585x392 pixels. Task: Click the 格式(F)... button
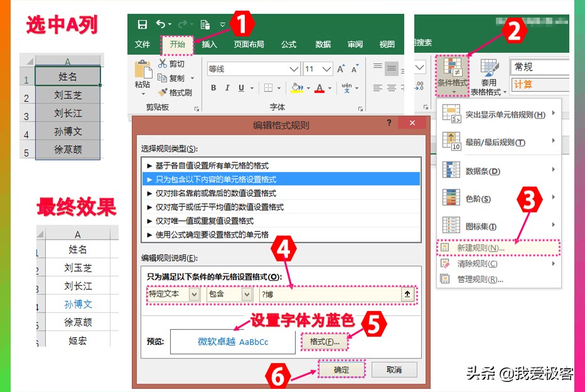pyautogui.click(x=325, y=341)
